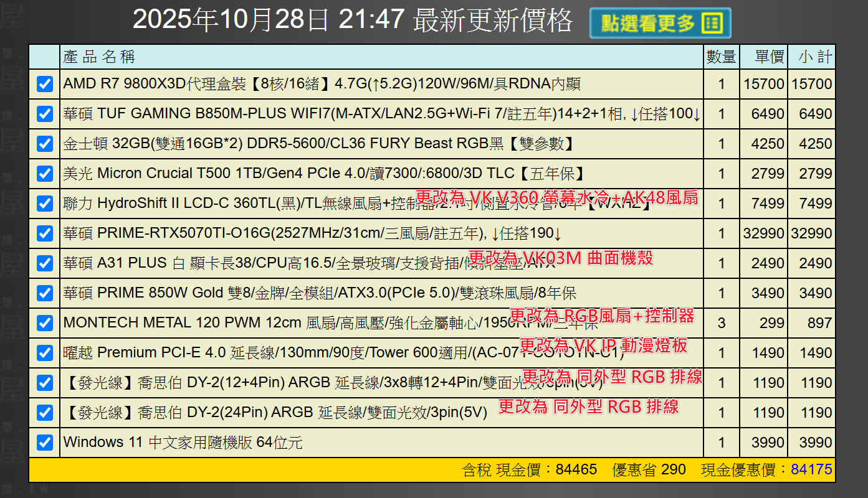Deselect the MONTECH METAL 120 PWM checkbox
Viewport: 868px width, 498px height.
pos(45,323)
